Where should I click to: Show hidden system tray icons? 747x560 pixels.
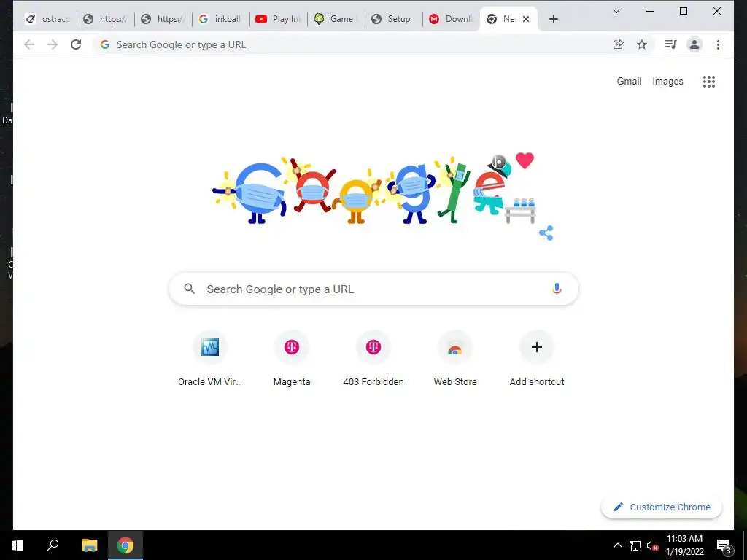(617, 545)
